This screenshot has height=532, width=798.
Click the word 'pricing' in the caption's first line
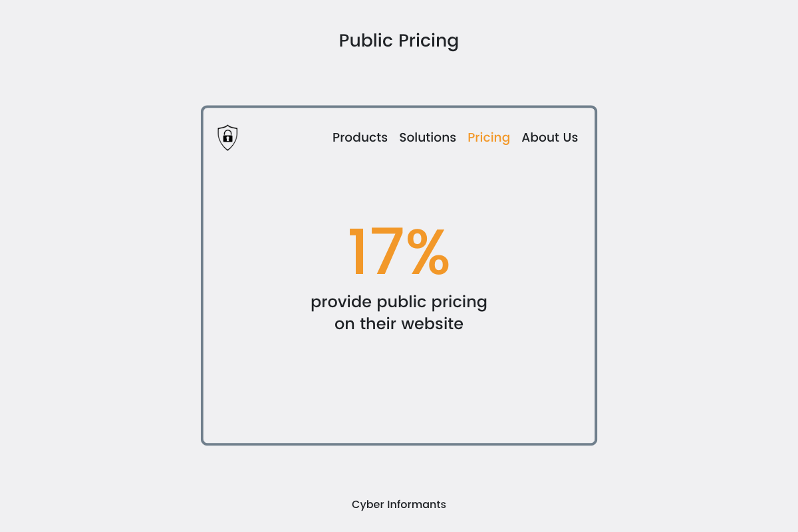pyautogui.click(x=460, y=303)
